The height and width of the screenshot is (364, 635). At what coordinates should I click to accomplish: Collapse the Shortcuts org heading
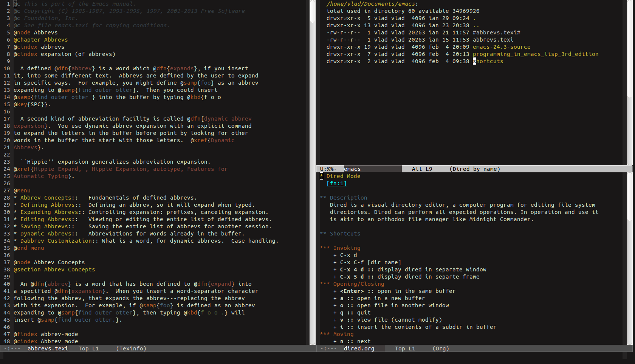[340, 234]
